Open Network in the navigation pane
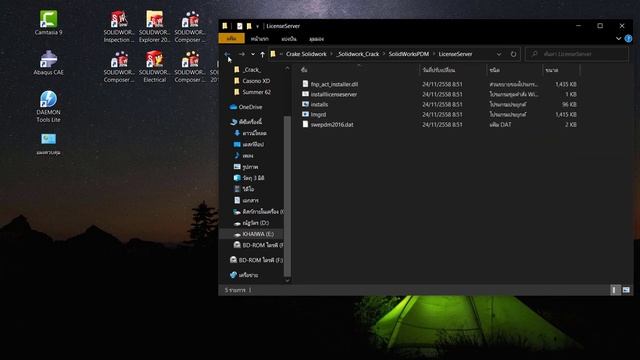640x360 pixels. pos(244,275)
